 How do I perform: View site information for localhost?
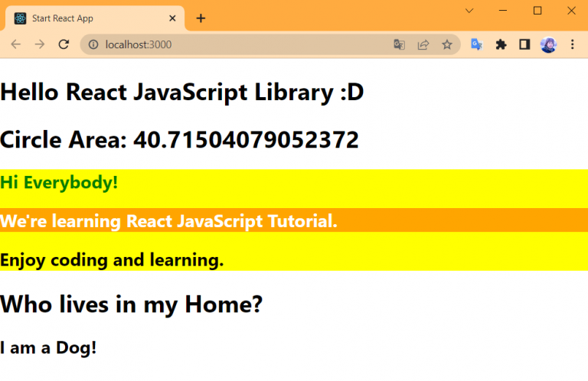click(x=93, y=44)
